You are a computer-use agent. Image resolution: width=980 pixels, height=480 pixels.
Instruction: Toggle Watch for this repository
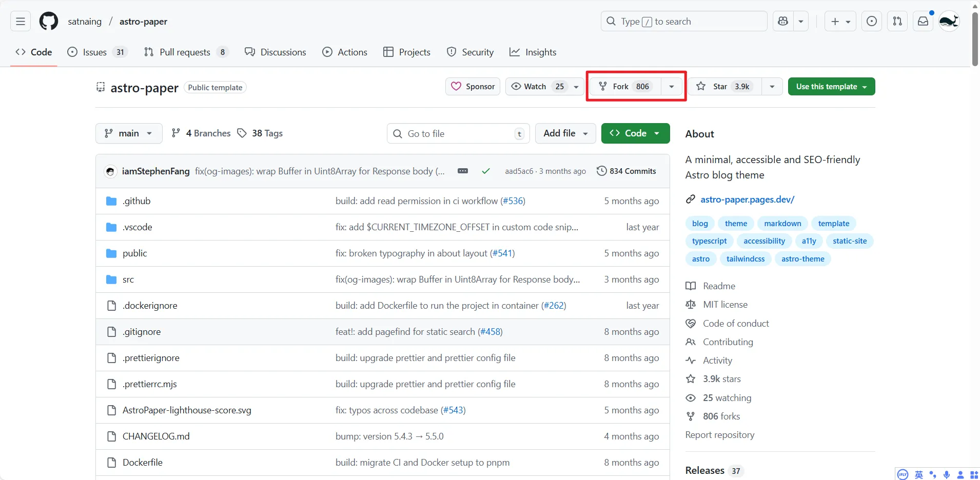(537, 87)
